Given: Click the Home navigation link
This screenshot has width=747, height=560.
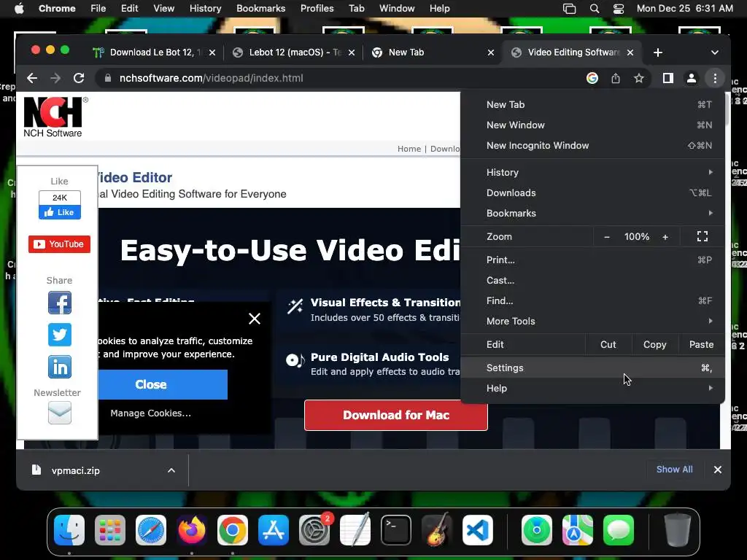Looking at the screenshot, I should tap(409, 149).
